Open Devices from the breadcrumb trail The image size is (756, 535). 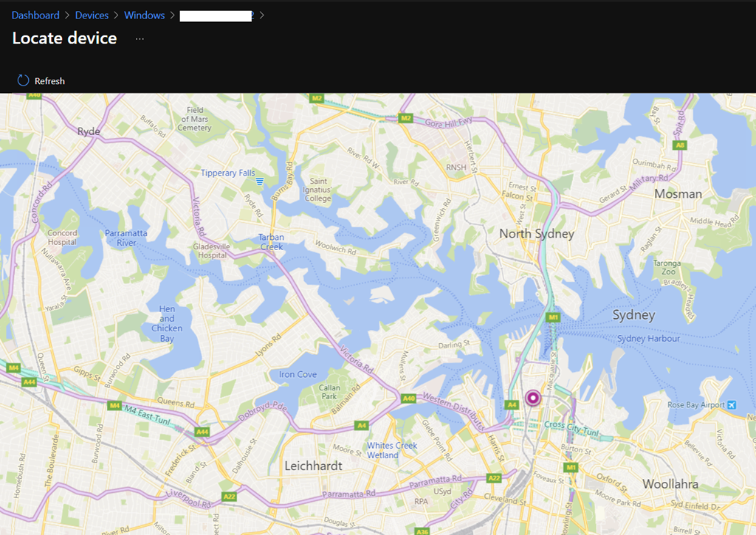(x=92, y=15)
